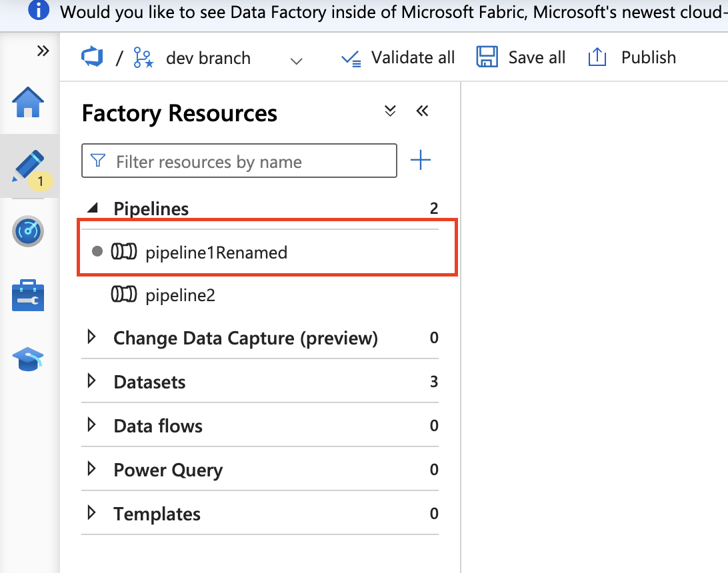Collapse all resource categories with the down chevron
The height and width of the screenshot is (573, 728).
390,111
